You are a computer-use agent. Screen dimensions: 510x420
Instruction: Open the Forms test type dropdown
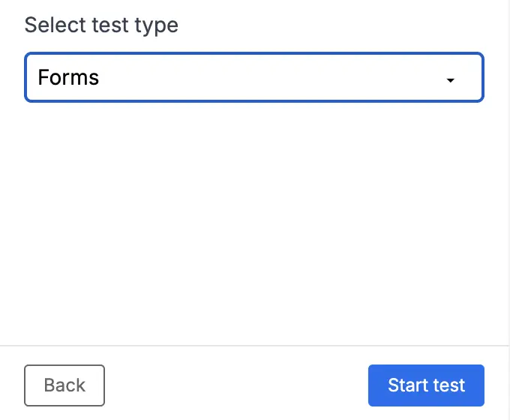pyautogui.click(x=254, y=77)
